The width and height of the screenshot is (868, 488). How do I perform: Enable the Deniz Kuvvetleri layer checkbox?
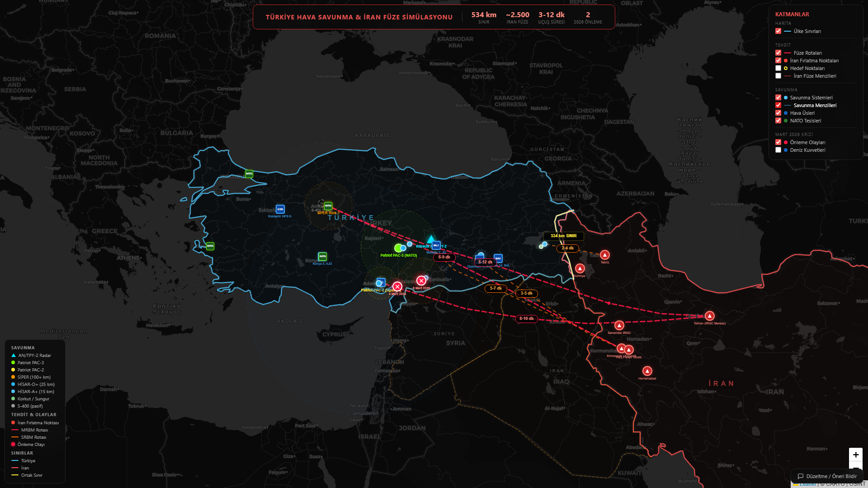[x=778, y=150]
